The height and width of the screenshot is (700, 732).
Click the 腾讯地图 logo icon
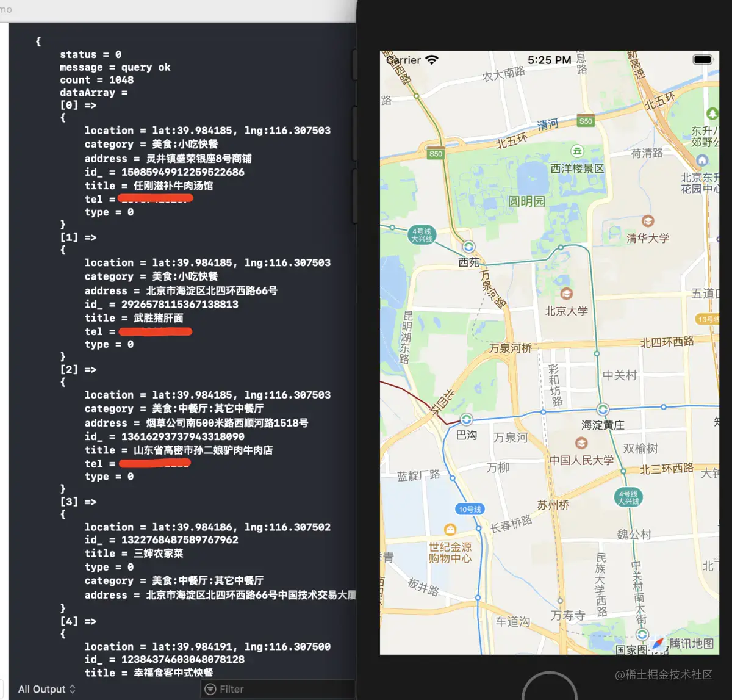point(658,643)
